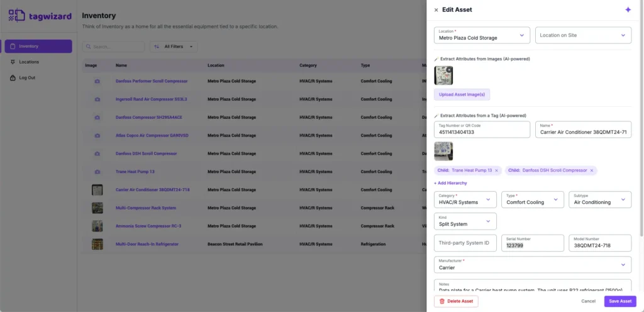
Task: Open Multi-Door Reach-In Refrigerator link
Action: 147,244
